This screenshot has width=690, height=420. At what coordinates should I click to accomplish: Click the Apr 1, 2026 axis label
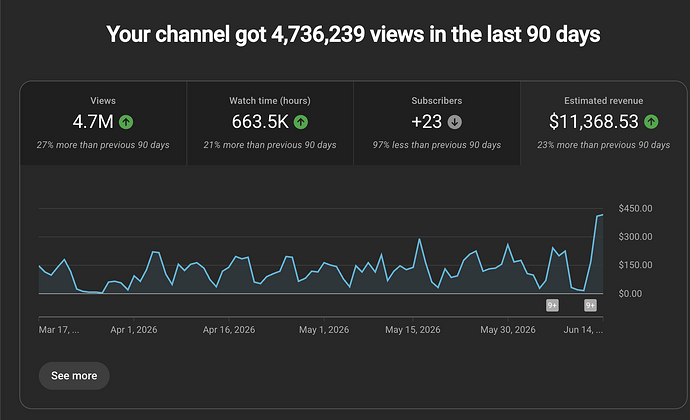(x=134, y=330)
